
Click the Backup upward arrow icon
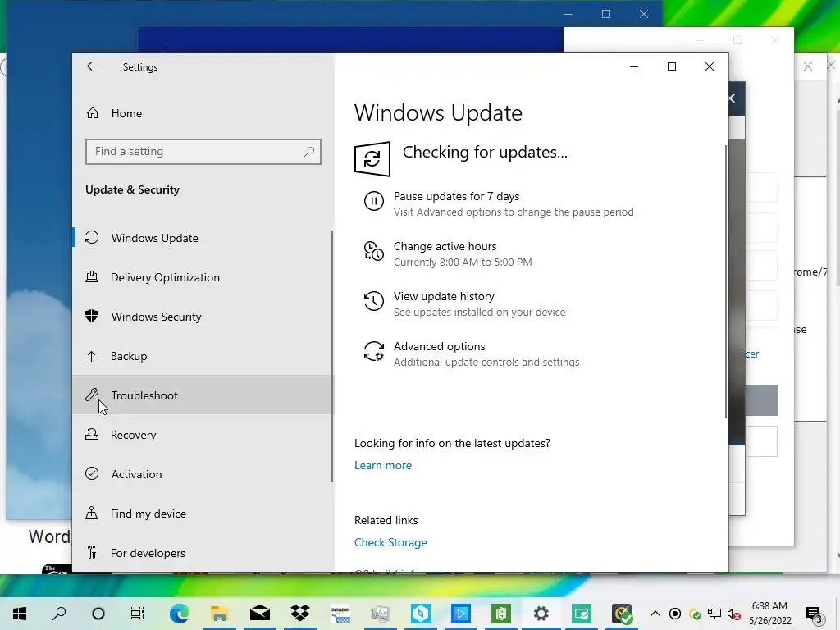coord(92,356)
